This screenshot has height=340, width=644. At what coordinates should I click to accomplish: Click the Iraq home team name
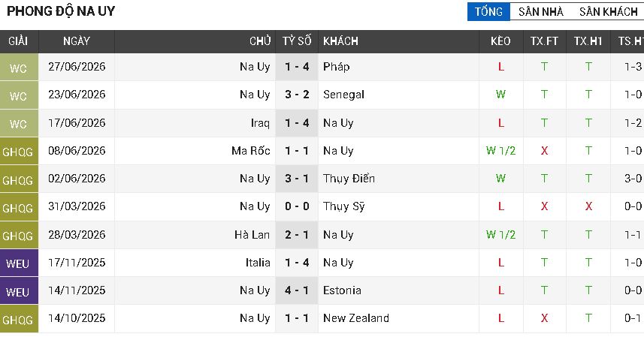pyautogui.click(x=261, y=123)
